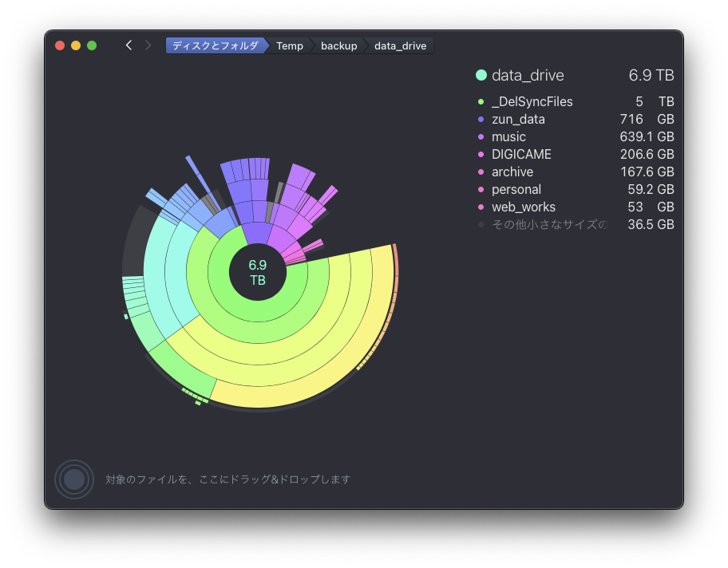Click the 6.9 TB chart center

pos(258,272)
